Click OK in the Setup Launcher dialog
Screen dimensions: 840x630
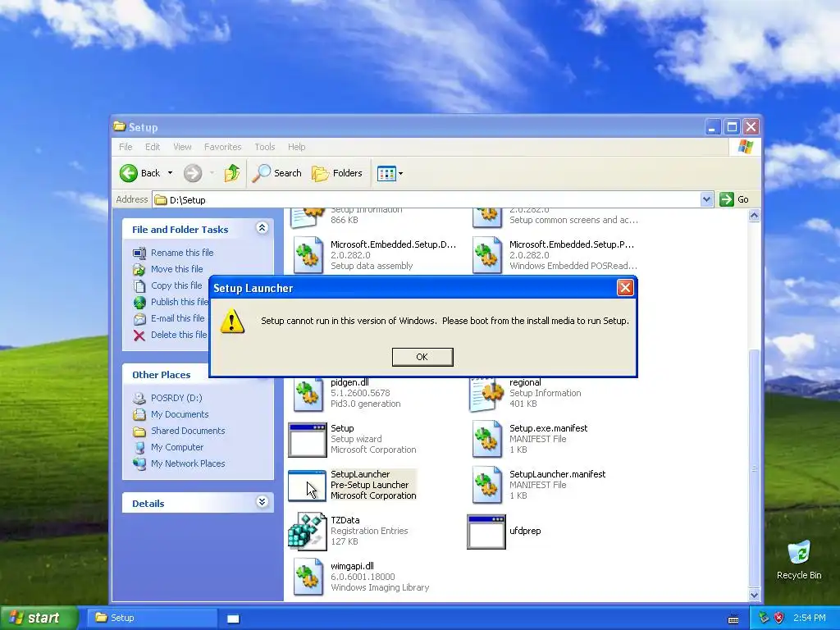(x=422, y=357)
